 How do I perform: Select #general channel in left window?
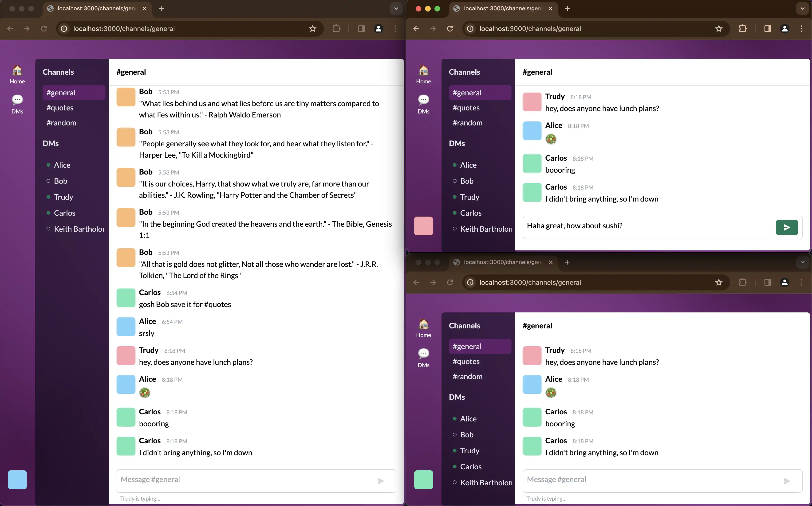(x=74, y=93)
